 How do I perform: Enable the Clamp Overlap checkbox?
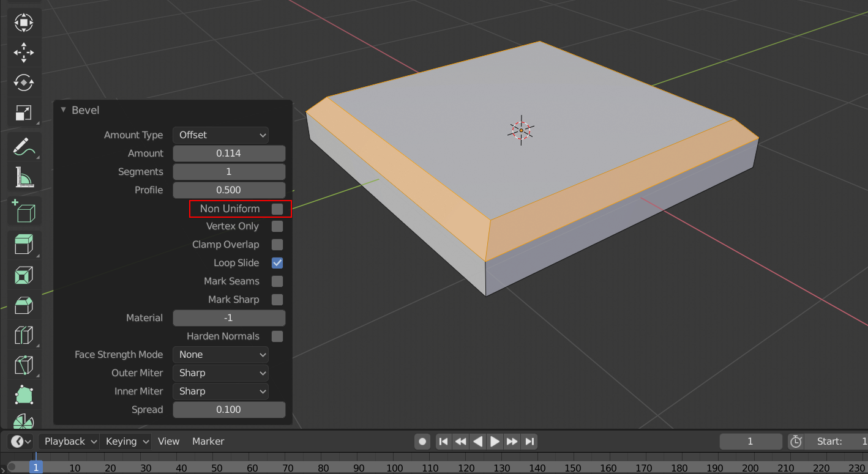click(277, 245)
